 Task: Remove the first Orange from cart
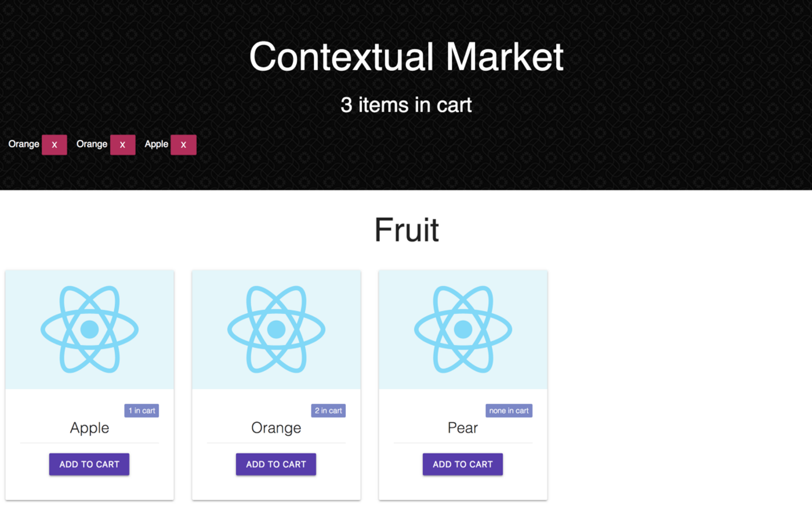55,144
